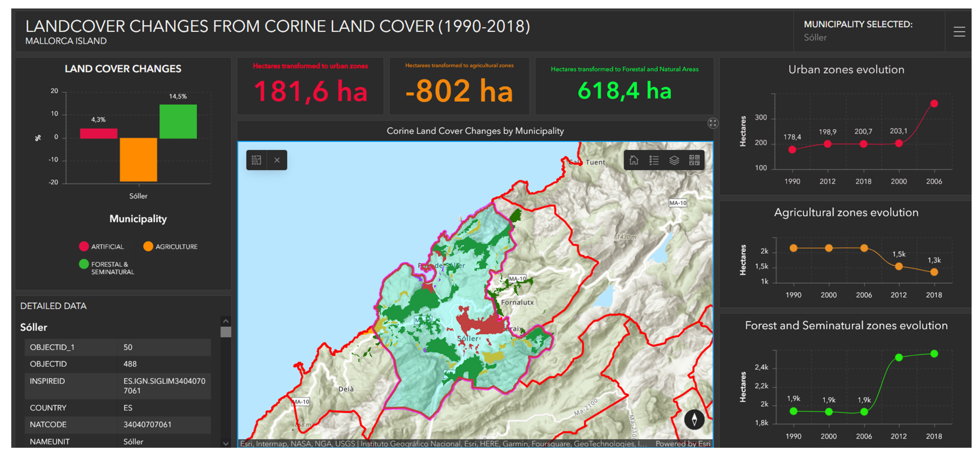Screen dimensions: 980x456
Task: Select the 2006 urban zones data point
Action: click(934, 103)
